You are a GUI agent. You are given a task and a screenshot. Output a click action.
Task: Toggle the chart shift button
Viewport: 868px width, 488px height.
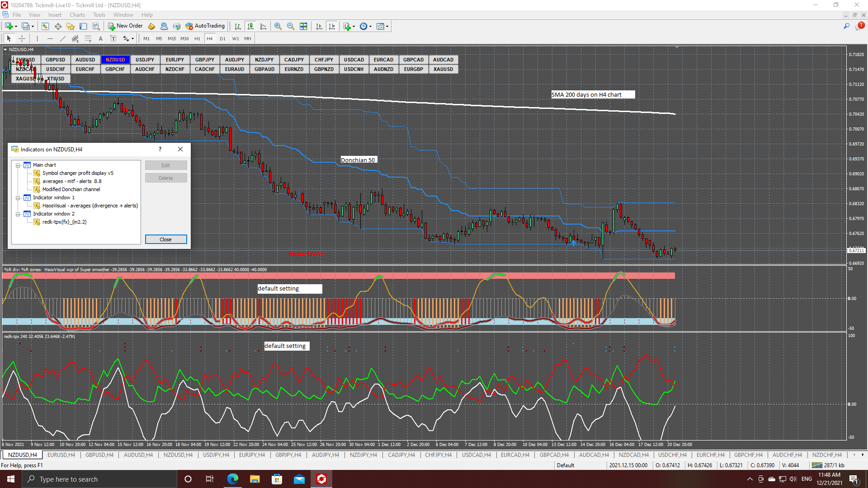[332, 27]
